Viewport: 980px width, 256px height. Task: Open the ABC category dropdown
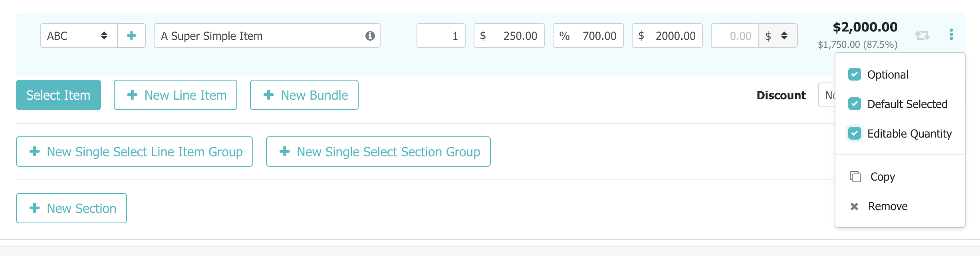[x=79, y=36]
